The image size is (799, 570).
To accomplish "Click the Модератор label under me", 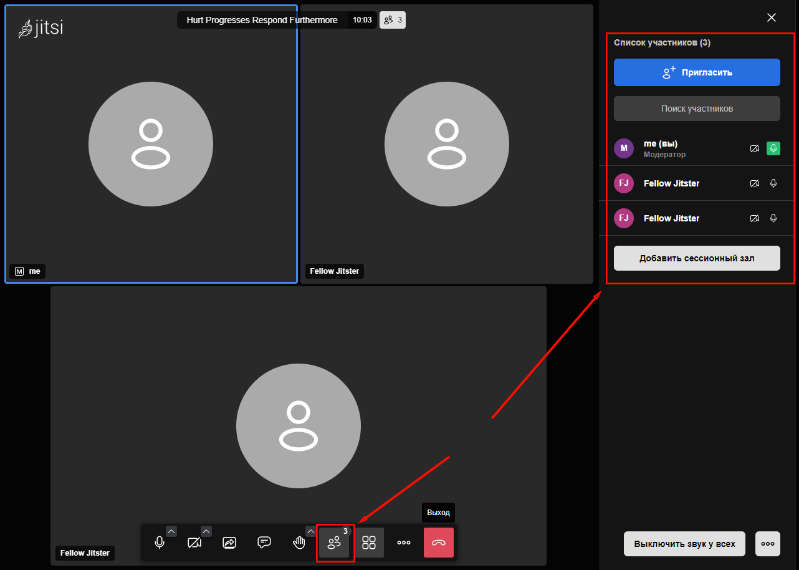I will tap(664, 154).
